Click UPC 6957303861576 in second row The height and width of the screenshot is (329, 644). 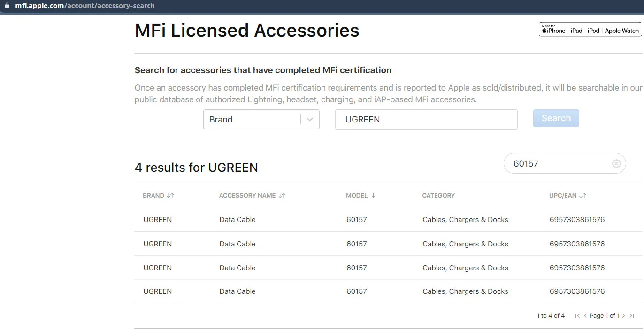pos(577,244)
